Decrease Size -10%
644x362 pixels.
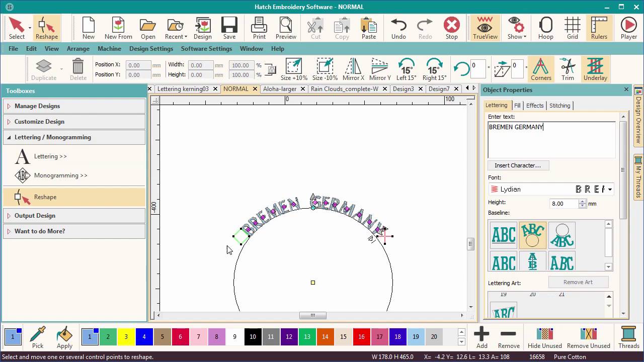325,69
